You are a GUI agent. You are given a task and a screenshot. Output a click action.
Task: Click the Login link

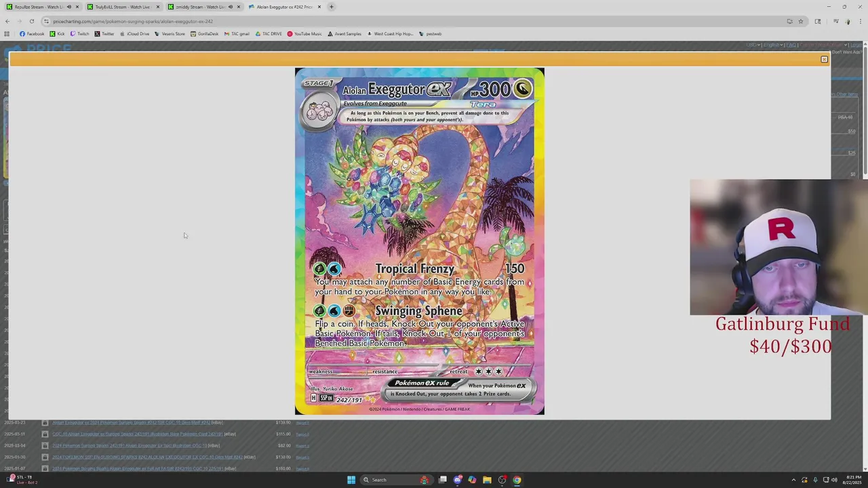(x=856, y=45)
